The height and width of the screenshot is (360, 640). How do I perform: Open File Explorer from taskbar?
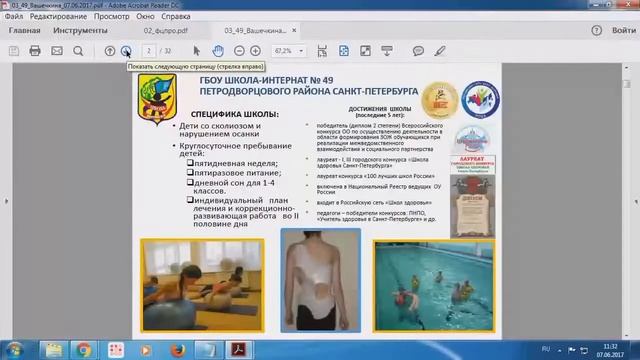coord(53,350)
